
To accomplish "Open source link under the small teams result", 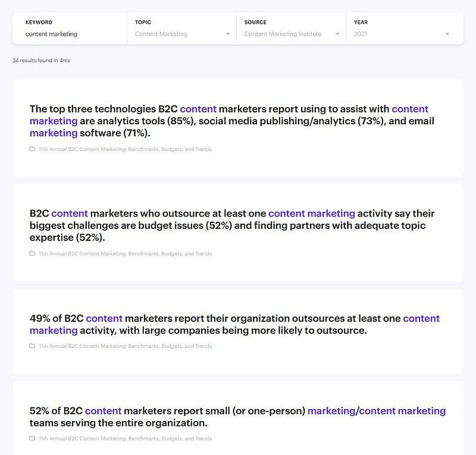I will click(125, 438).
